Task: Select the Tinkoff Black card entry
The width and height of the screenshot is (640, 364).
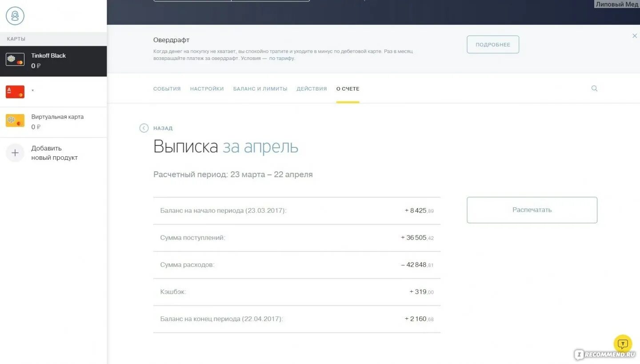Action: coord(53,61)
